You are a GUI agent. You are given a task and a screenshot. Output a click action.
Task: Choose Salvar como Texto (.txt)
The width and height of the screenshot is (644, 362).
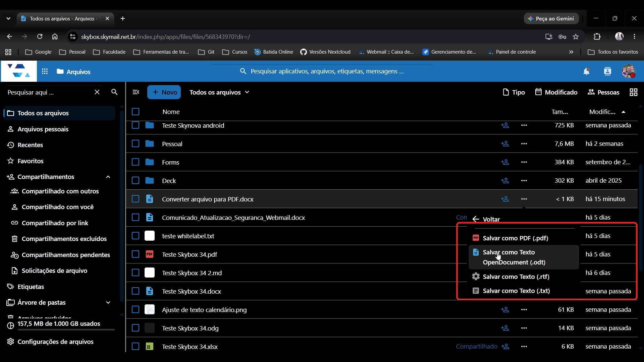(x=524, y=291)
